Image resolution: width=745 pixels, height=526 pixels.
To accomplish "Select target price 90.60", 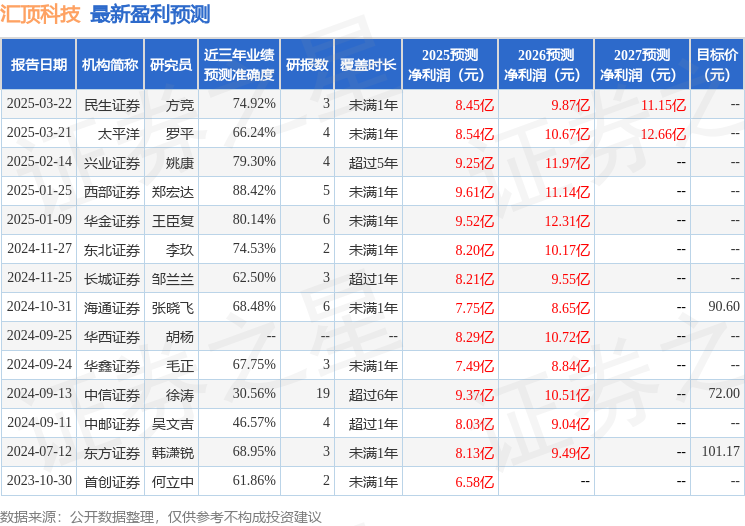I will coord(724,306).
